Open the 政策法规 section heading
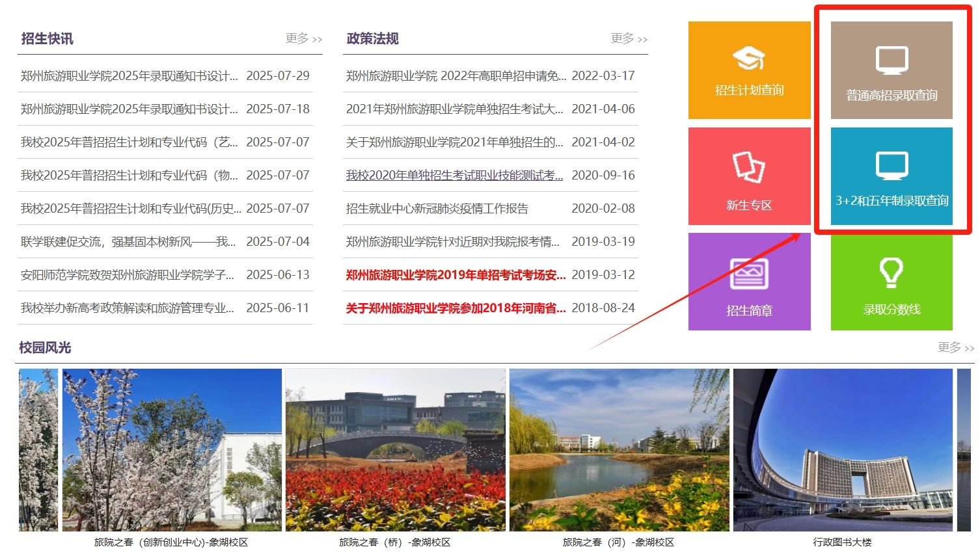The width and height of the screenshot is (980, 560). (372, 39)
